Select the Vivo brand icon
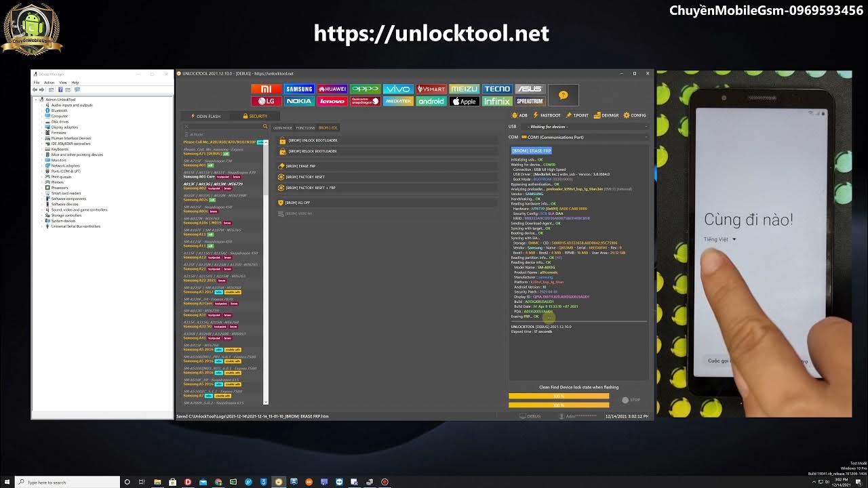The width and height of the screenshot is (868, 488). 398,89
